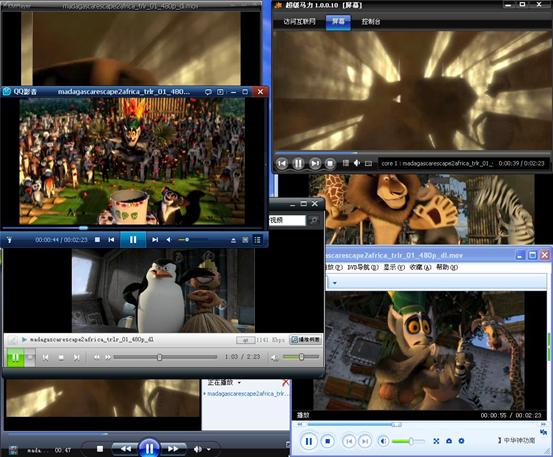Viewport: 553px width, 457px height.
Task: Open the 收藏 menu
Action: click(x=420, y=267)
